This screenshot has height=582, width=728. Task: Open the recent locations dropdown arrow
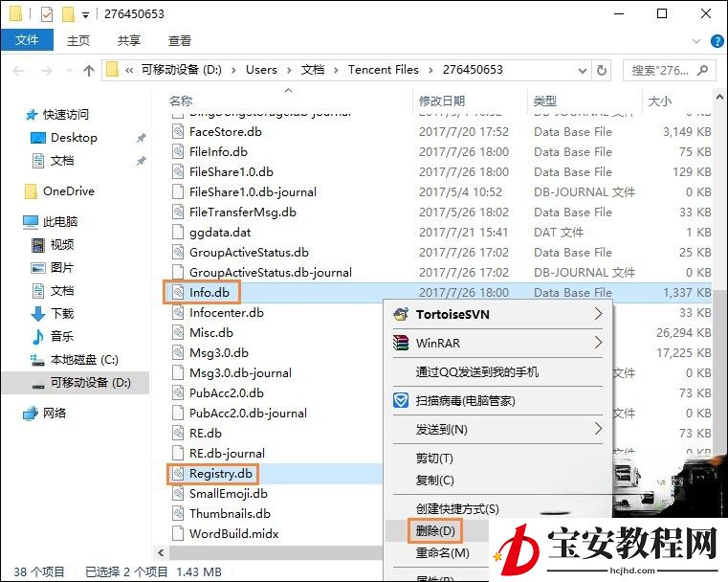point(70,71)
